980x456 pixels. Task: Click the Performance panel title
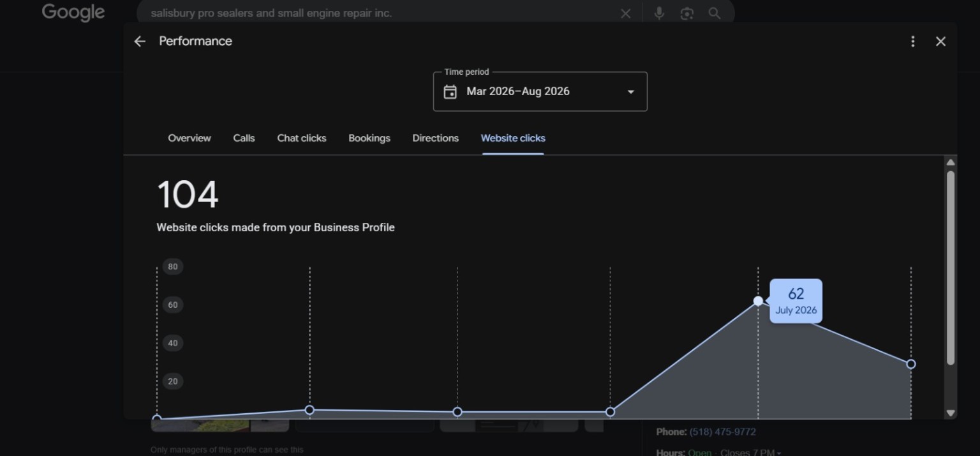[x=195, y=41]
